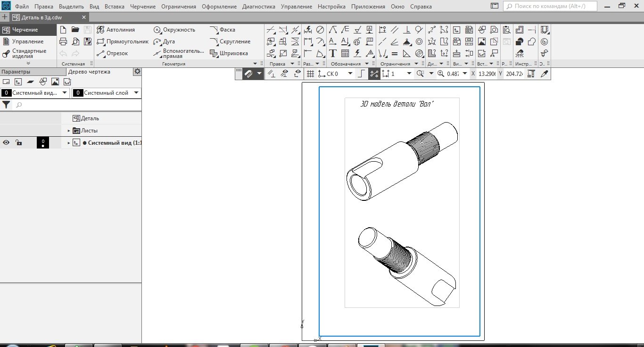Open the СК 0 coordinate system dropdown
644x347 pixels.
click(350, 74)
